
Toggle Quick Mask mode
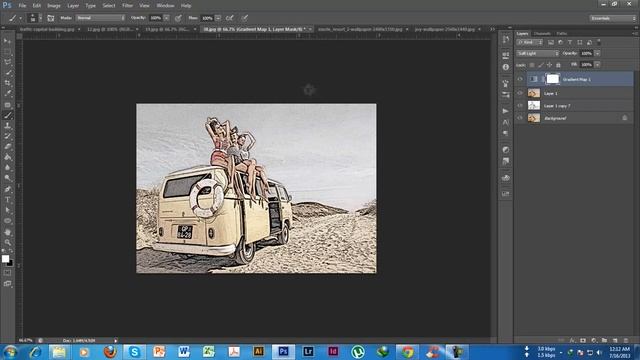pyautogui.click(x=7, y=273)
